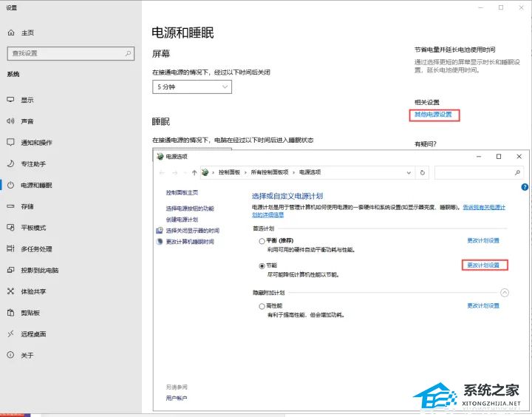This screenshot has height=417, width=532.
Task: Expand recent locations dropdown next to Forward arrow
Action: [x=185, y=173]
